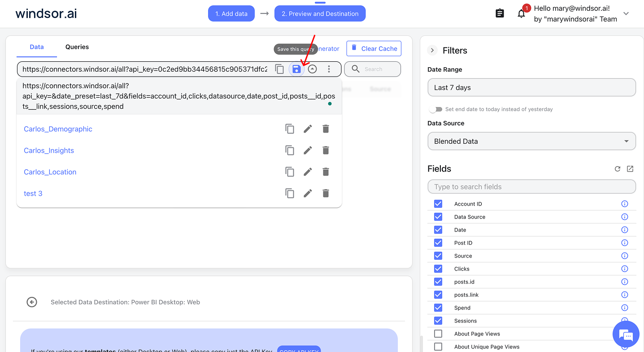Open Fields in a new window via external link icon
Screen dimensions: 644x352
pyautogui.click(x=630, y=169)
